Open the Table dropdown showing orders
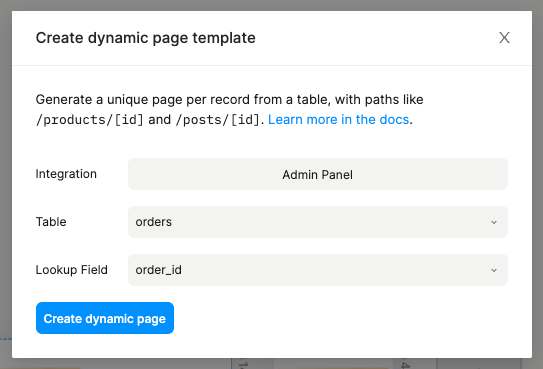 pos(318,222)
